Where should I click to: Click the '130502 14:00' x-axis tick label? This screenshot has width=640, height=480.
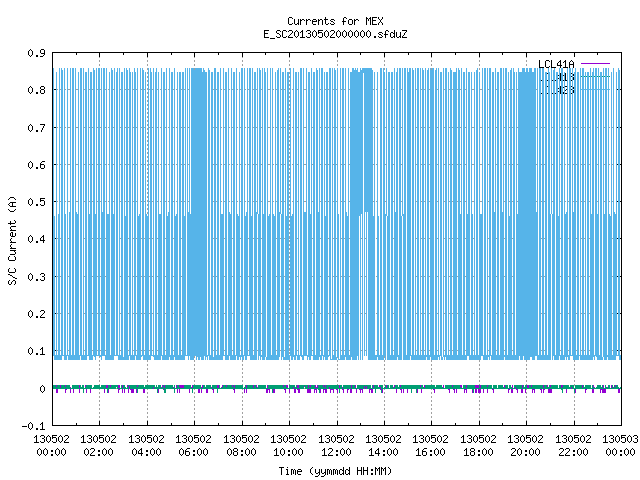pos(383,446)
